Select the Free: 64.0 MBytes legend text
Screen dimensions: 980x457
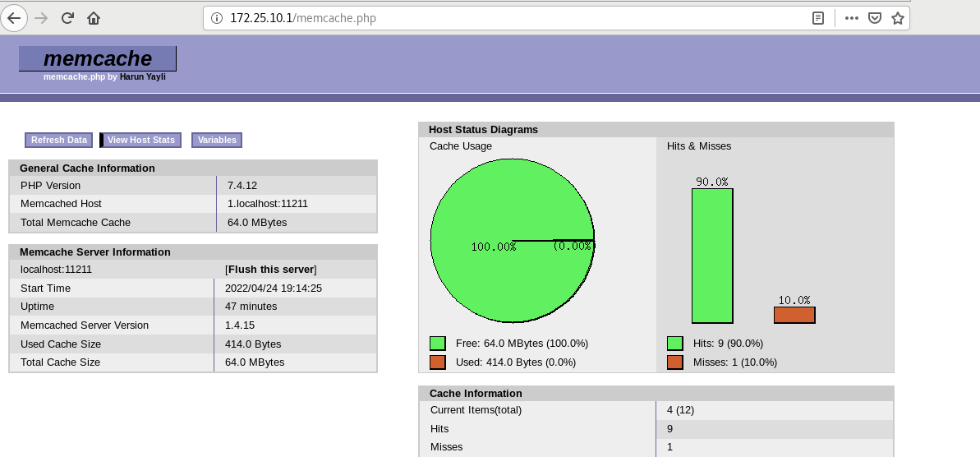[522, 344]
